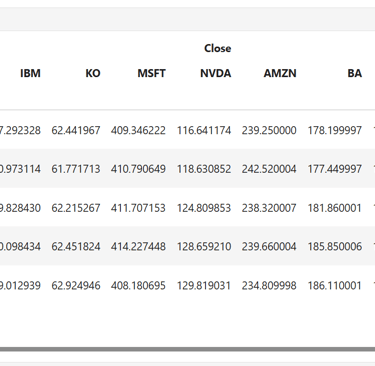Select MSFT value 408.180695
Screen dimensions: 375x366
pos(138,286)
